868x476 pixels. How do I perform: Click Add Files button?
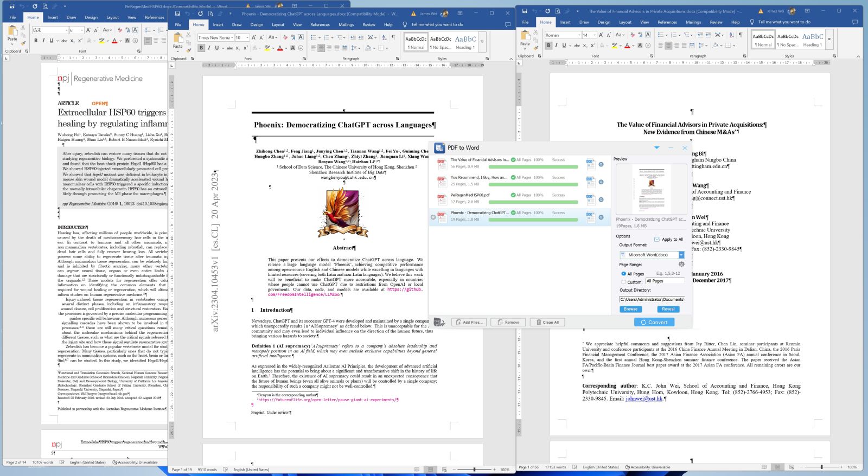tap(469, 322)
